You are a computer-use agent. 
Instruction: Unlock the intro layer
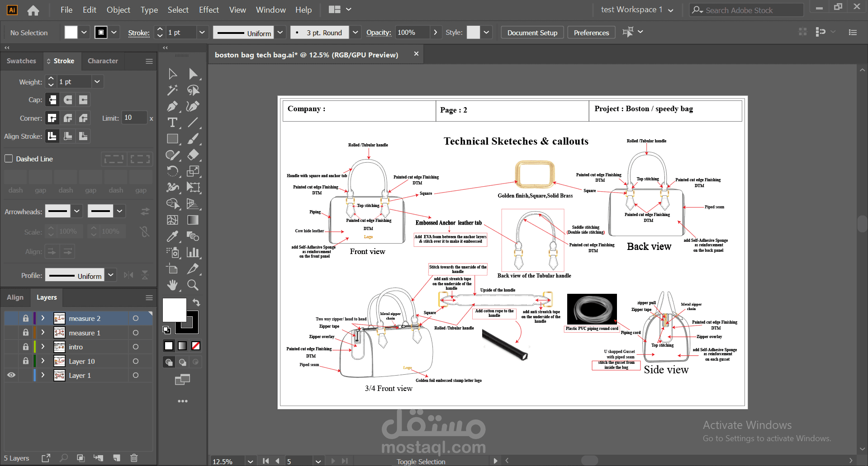click(x=26, y=347)
